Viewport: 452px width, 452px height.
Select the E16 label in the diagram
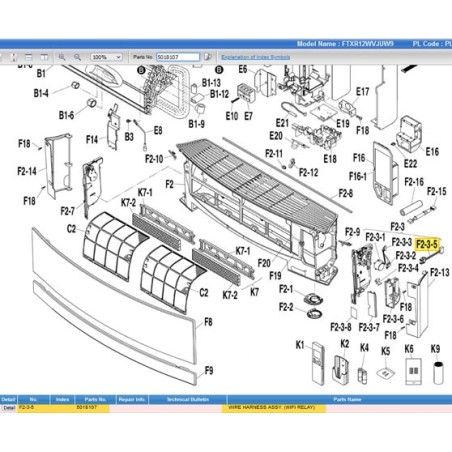tap(432, 152)
